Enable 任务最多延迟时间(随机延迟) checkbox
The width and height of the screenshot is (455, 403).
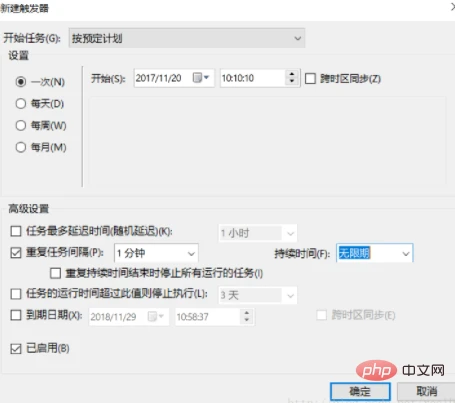[x=16, y=231]
